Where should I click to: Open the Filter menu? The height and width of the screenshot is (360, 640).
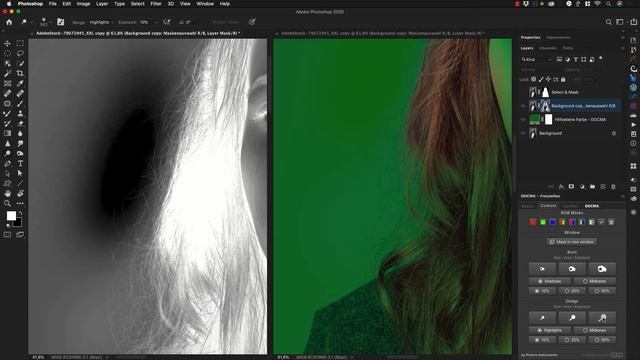pyautogui.click(x=156, y=4)
